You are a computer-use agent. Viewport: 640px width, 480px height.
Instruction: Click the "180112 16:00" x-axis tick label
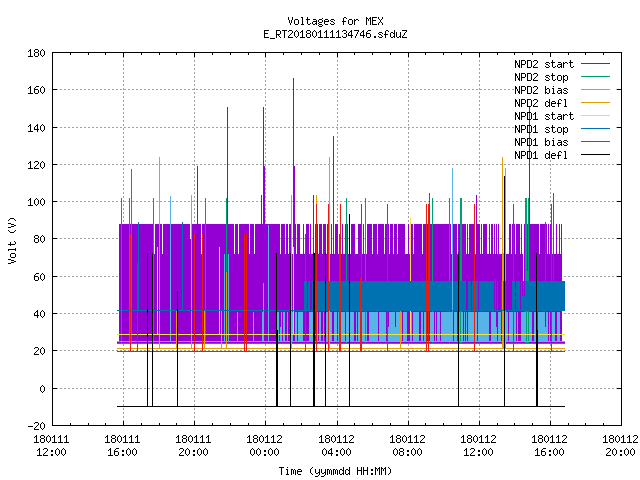tap(549, 446)
